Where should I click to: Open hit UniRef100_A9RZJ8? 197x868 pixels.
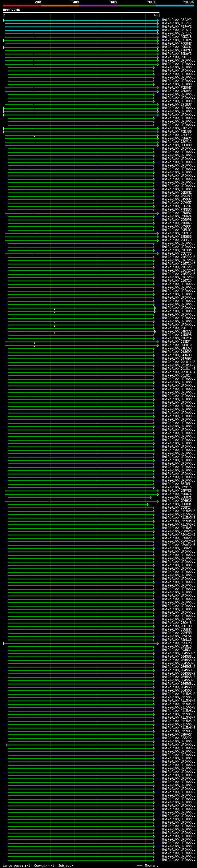(177, 37)
